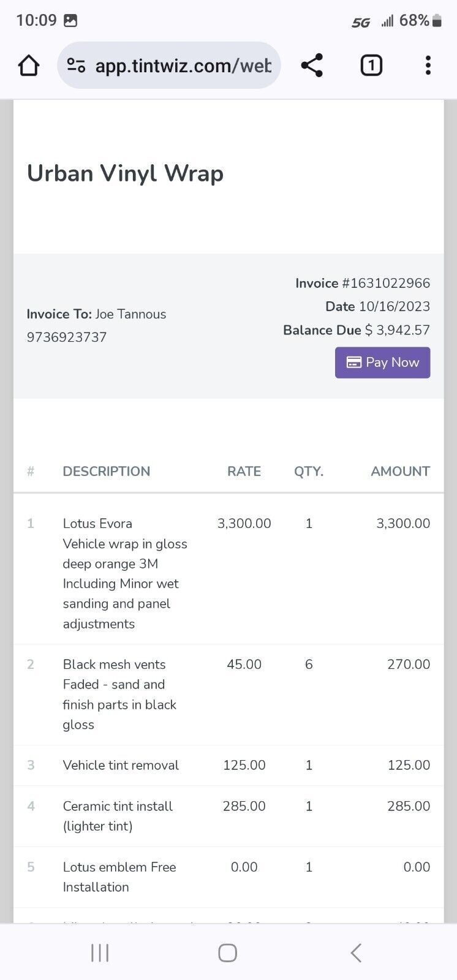Tap the Android home navigation button
Viewport: 457px width, 980px height.
pyautogui.click(x=228, y=952)
